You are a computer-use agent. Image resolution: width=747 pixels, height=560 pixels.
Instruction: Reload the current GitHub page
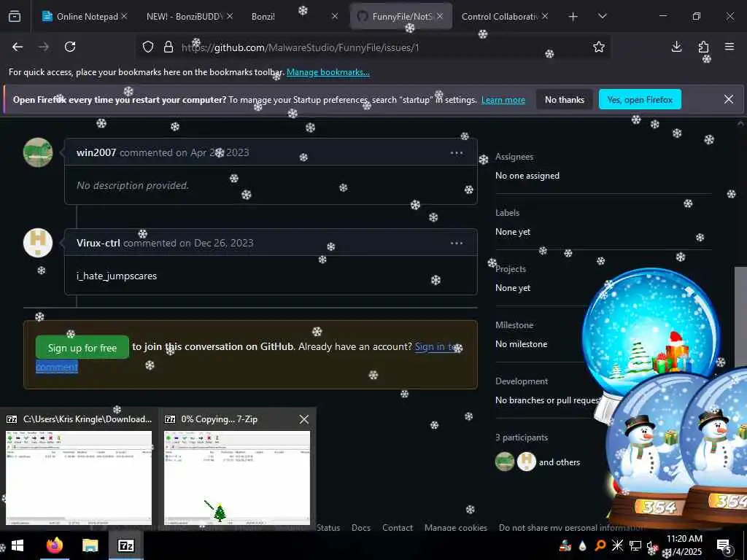[70, 47]
